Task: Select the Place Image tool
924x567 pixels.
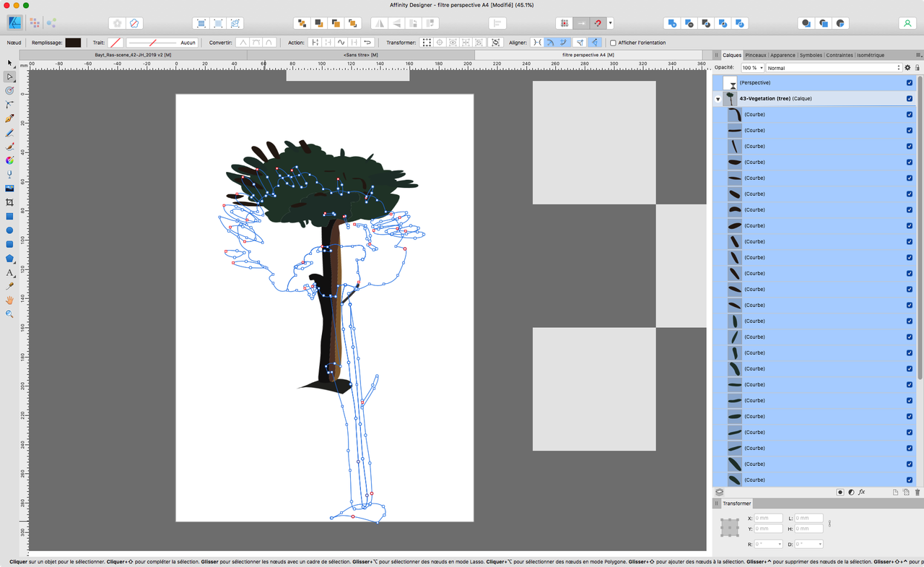Action: point(9,188)
